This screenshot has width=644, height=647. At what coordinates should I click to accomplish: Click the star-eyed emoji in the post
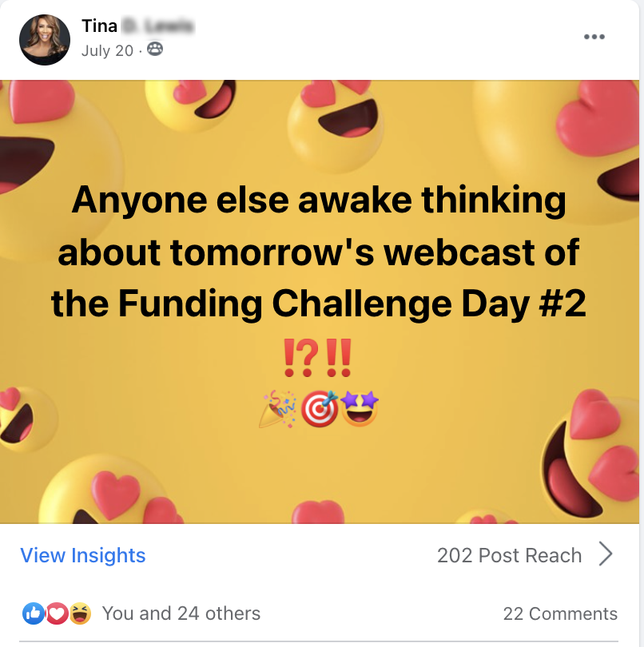[360, 410]
